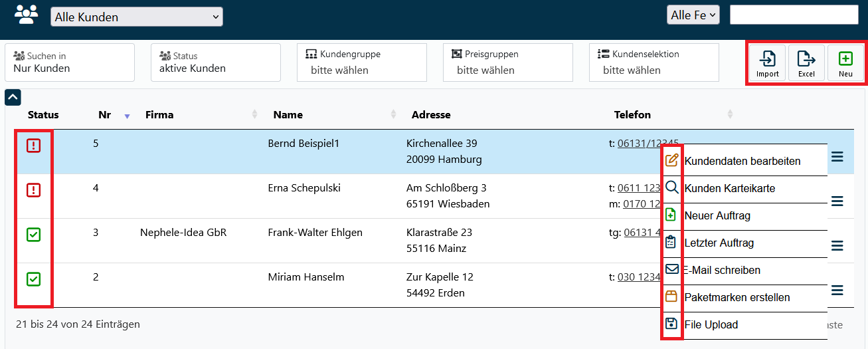Select Letzter Auftrag menu entry

coord(719,243)
